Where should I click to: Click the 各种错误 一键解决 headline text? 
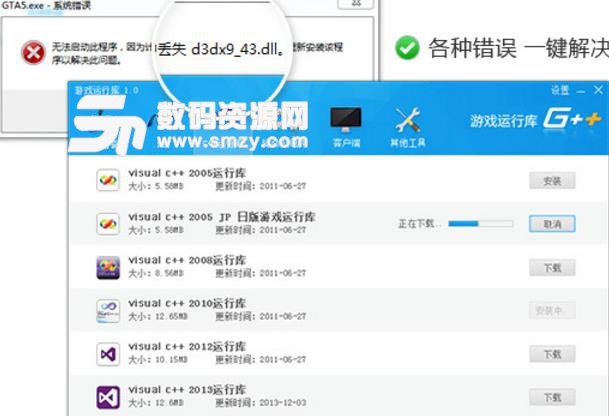[518, 48]
